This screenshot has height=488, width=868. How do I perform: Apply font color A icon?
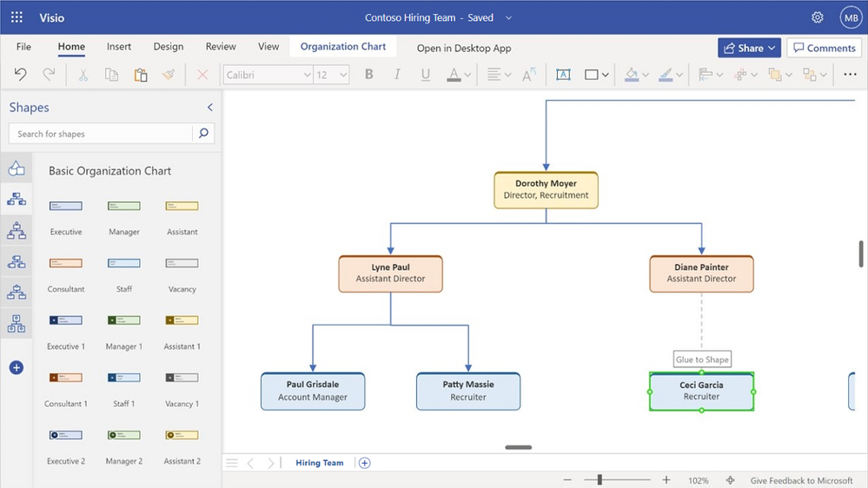click(x=454, y=75)
